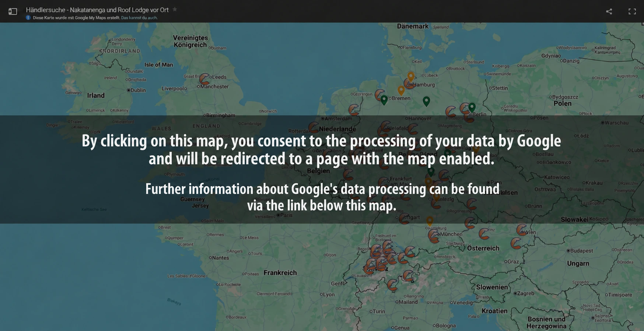
Task: Follow the 'Das kannst du auch.' link
Action: [139, 18]
